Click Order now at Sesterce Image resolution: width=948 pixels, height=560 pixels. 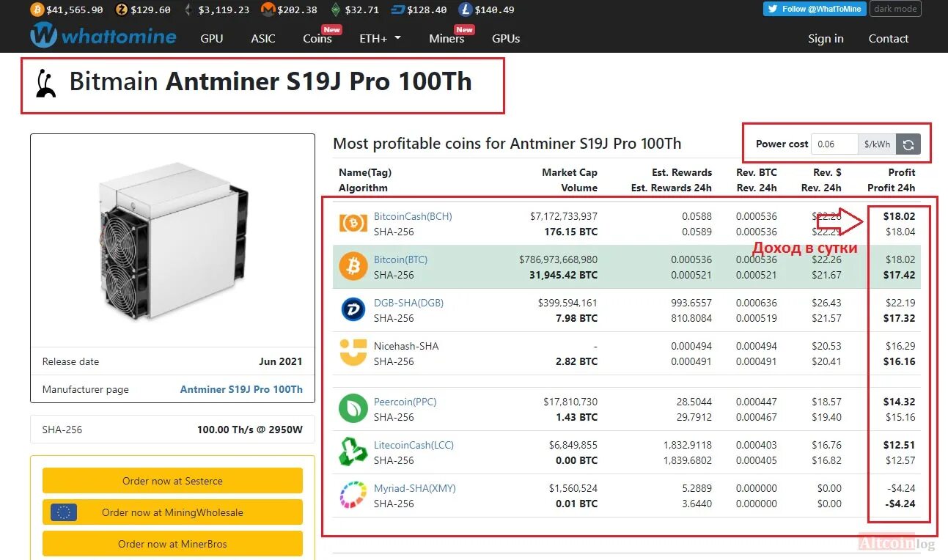(x=172, y=481)
